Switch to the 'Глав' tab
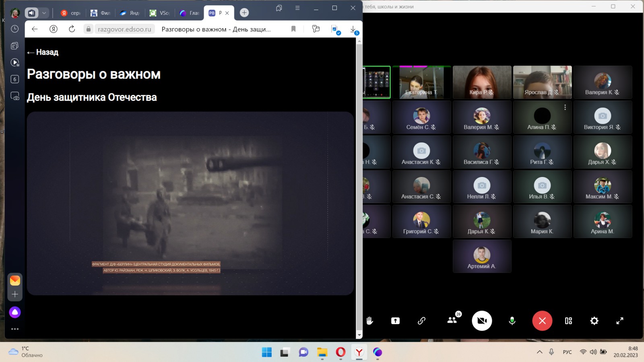The width and height of the screenshot is (644, 362). (x=189, y=13)
